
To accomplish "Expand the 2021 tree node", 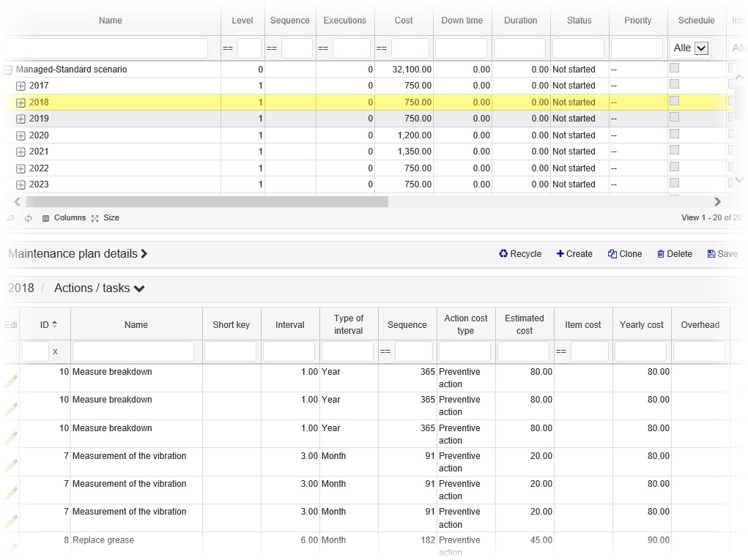I will click(21, 152).
